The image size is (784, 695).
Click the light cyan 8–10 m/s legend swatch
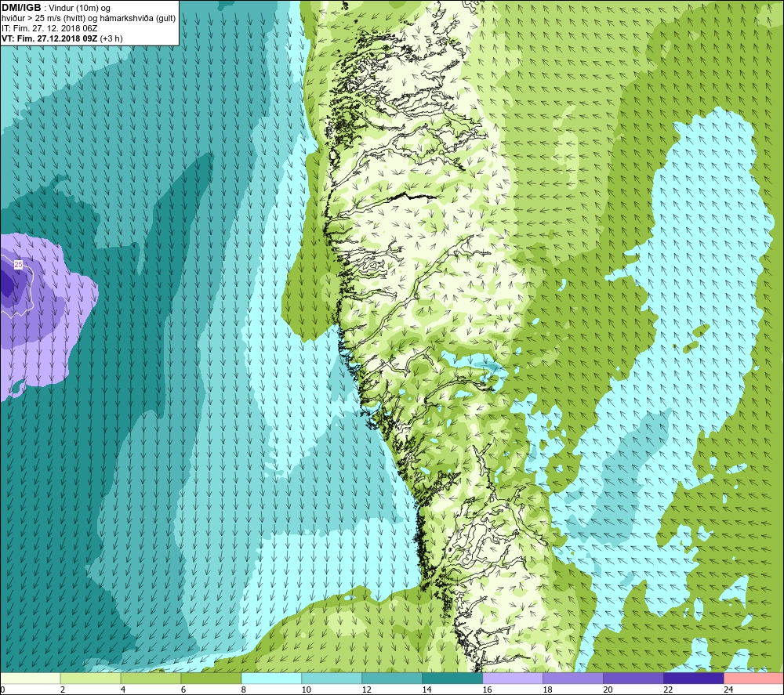pos(271,679)
